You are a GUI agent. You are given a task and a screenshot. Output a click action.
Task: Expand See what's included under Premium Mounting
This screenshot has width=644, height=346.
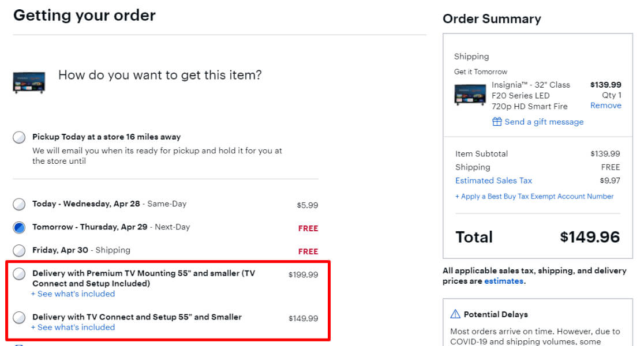(x=73, y=294)
